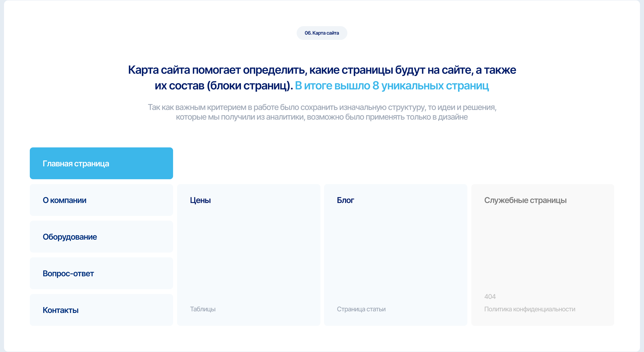Open the 'Страница статьи' subpage link

click(361, 309)
